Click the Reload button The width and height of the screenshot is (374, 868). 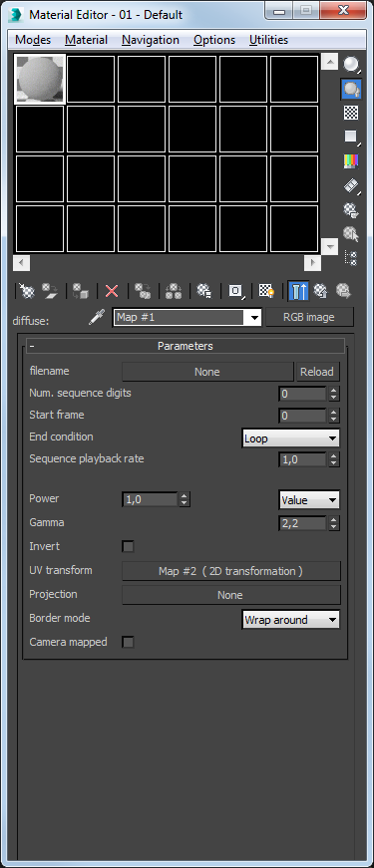pyautogui.click(x=317, y=372)
